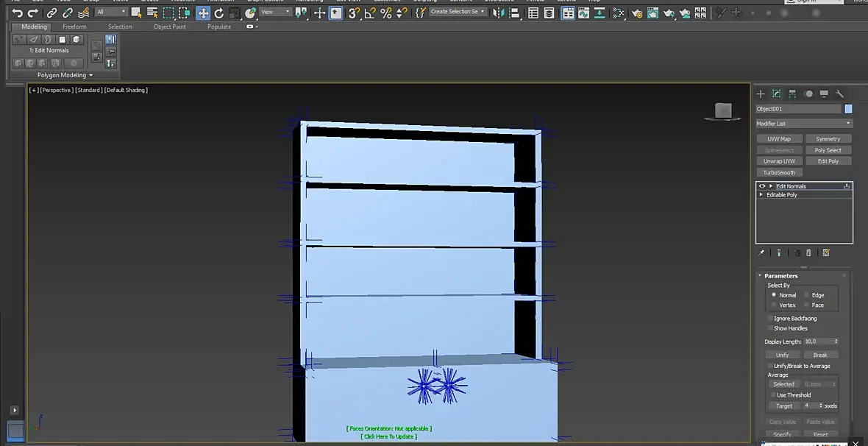Activate the Unlink Selection tool
Screen dimensions: 868x446
[68, 13]
